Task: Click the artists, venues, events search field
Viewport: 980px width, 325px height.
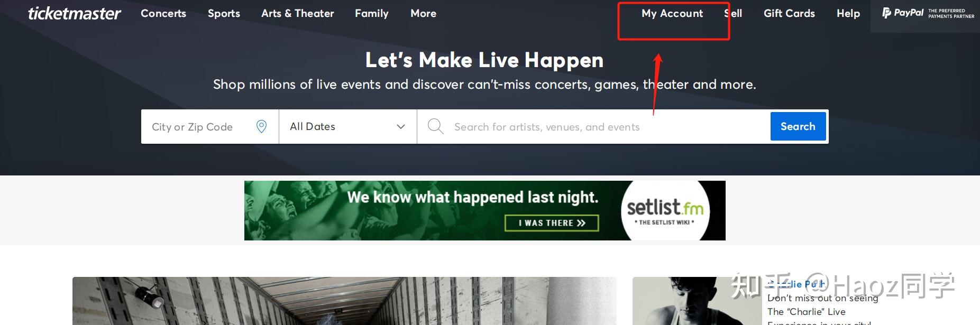Action: pyautogui.click(x=593, y=127)
